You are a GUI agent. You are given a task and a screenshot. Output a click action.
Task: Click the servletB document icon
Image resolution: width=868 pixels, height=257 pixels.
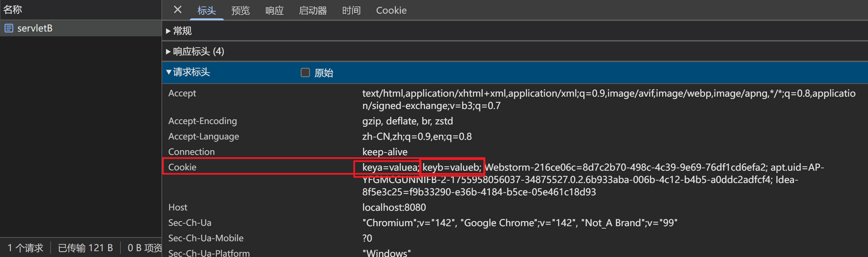9,28
